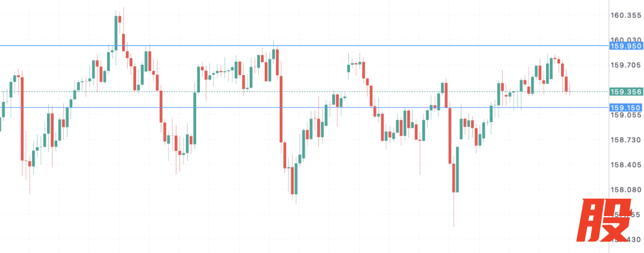Click the tall green candle at chart's highest peak
Image resolution: width=644 pixels, height=253 pixels.
(116, 33)
